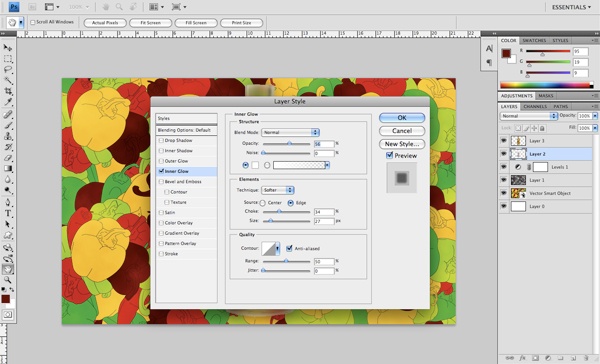The height and width of the screenshot is (364, 600).
Task: Select the 3D Rotate tool
Action: (x=8, y=248)
